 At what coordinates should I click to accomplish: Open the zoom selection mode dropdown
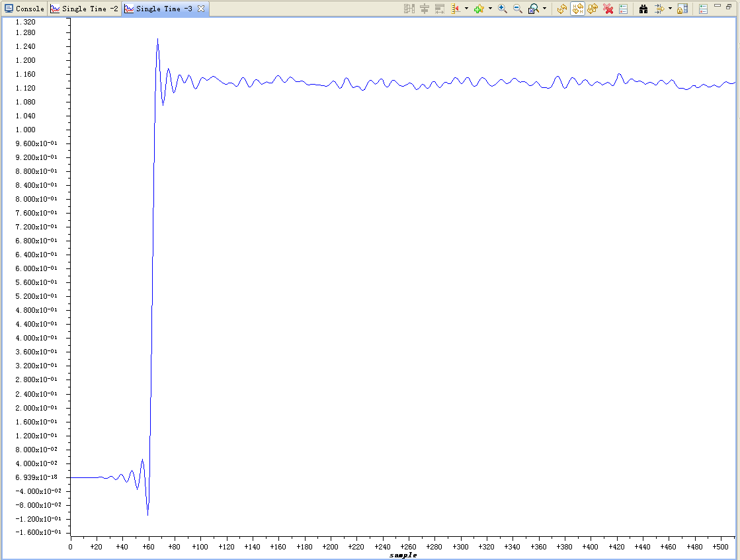click(545, 9)
